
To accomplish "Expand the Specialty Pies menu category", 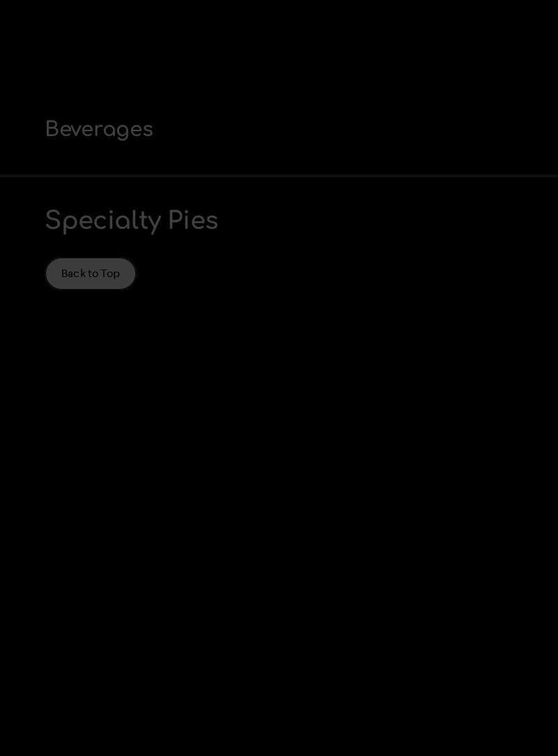I will click(132, 221).
